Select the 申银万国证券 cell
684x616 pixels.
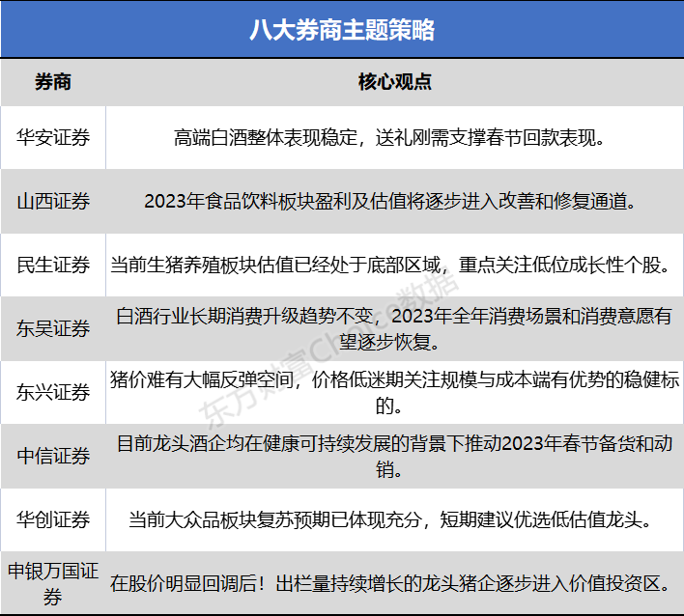coord(53,583)
